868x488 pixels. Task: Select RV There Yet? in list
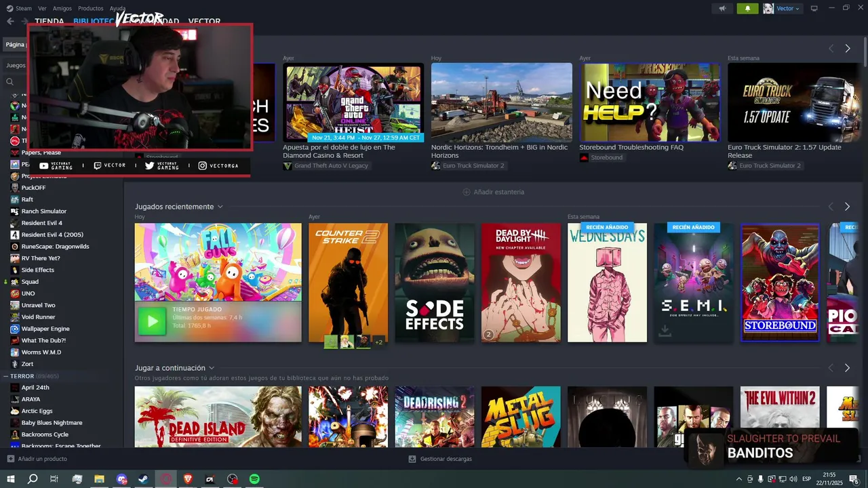coord(41,258)
